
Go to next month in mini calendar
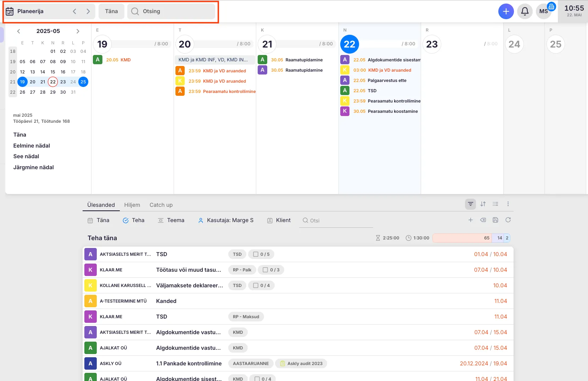(78, 31)
